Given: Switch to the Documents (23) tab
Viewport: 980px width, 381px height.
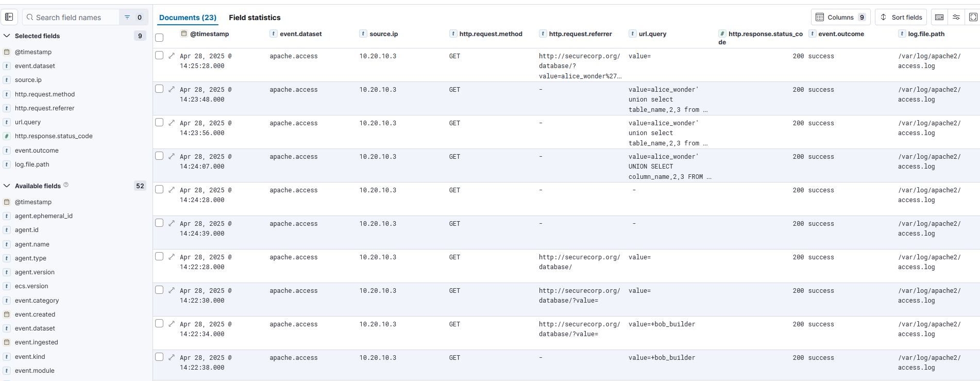Looking at the screenshot, I should [188, 18].
